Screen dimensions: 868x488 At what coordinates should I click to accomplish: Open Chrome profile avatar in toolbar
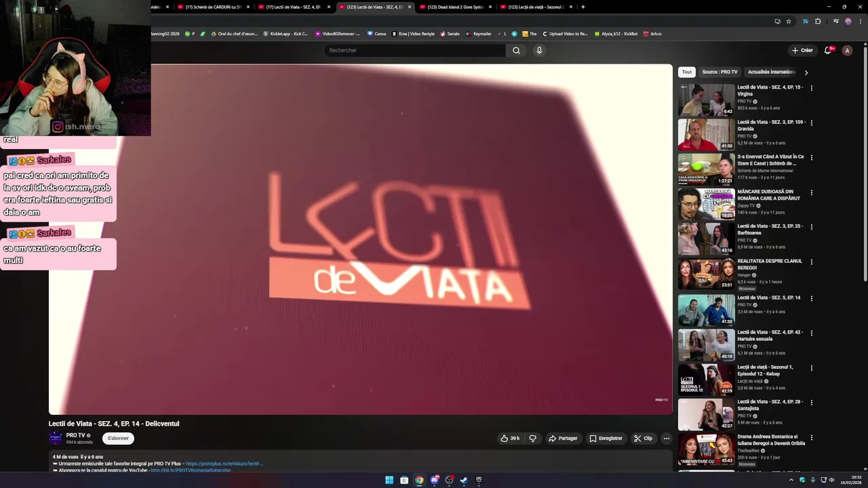[x=848, y=21]
